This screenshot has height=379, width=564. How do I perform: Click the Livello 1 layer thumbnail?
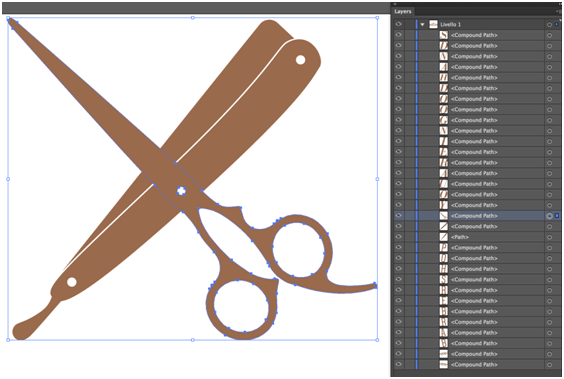pos(433,24)
